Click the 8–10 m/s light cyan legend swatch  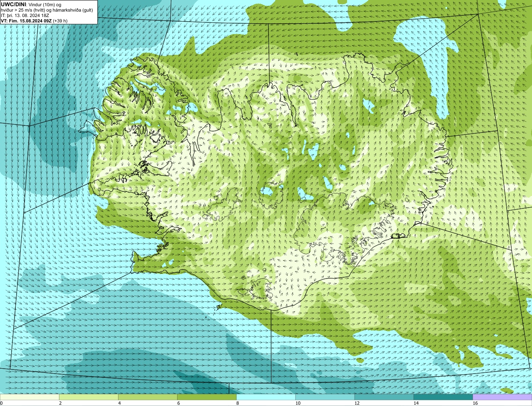pos(266,397)
